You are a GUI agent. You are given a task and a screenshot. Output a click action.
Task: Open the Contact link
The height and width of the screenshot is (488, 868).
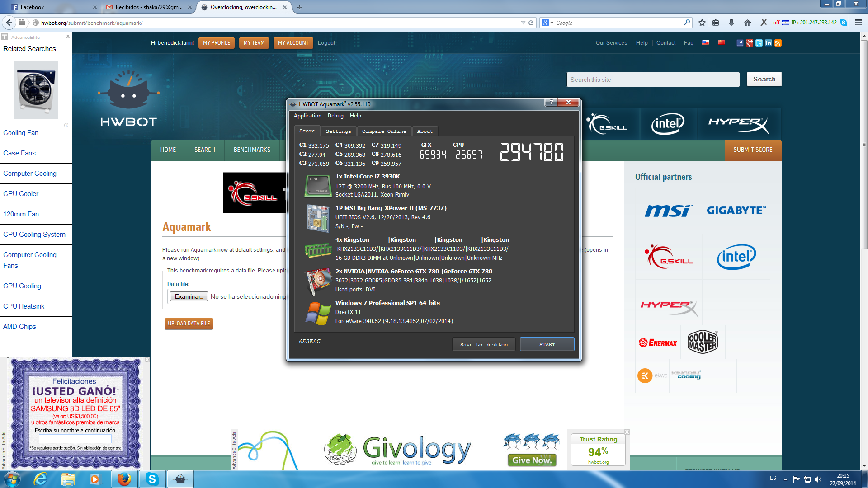666,43
